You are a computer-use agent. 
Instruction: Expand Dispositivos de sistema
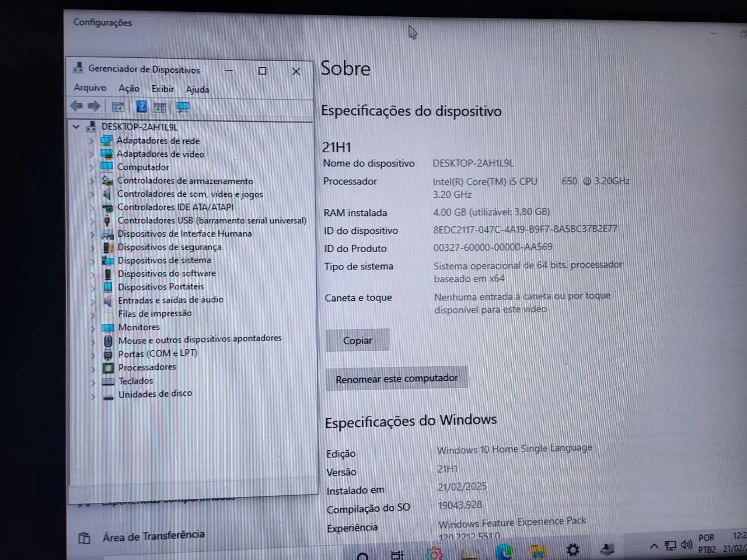pyautogui.click(x=92, y=261)
